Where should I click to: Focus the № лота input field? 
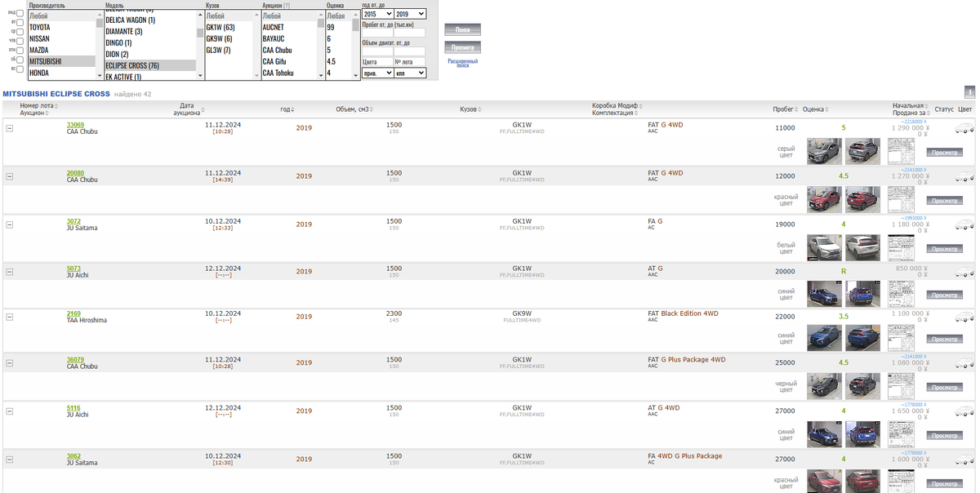410,62
